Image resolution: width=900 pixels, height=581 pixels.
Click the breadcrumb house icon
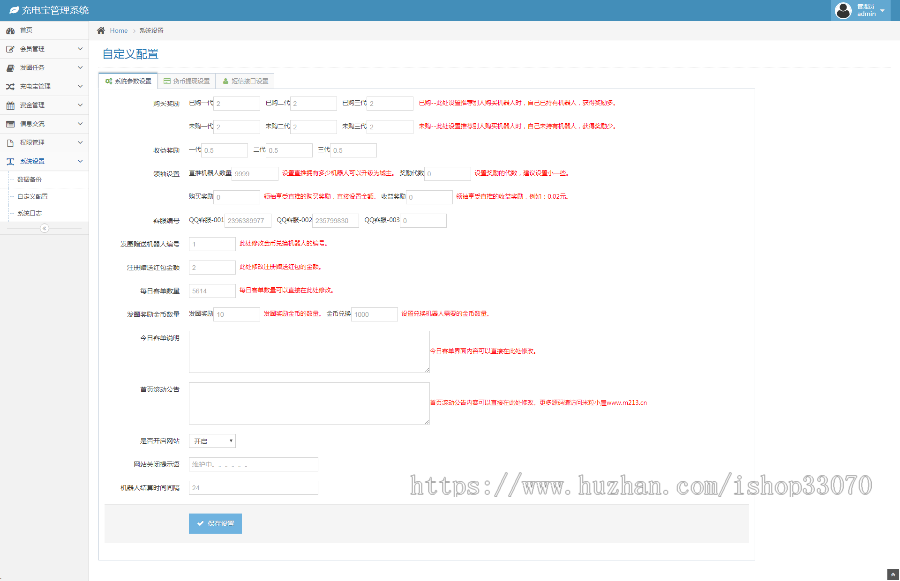[x=101, y=30]
